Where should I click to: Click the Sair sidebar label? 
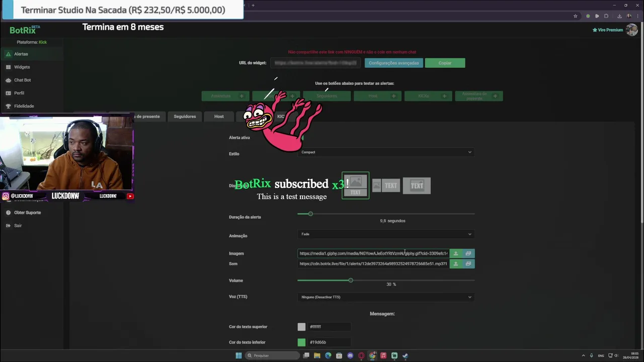18,226
